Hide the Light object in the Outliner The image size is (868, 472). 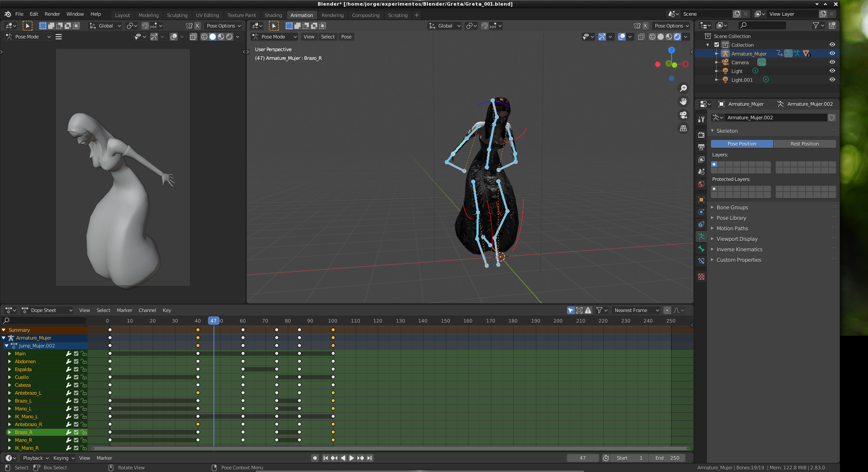(x=833, y=71)
